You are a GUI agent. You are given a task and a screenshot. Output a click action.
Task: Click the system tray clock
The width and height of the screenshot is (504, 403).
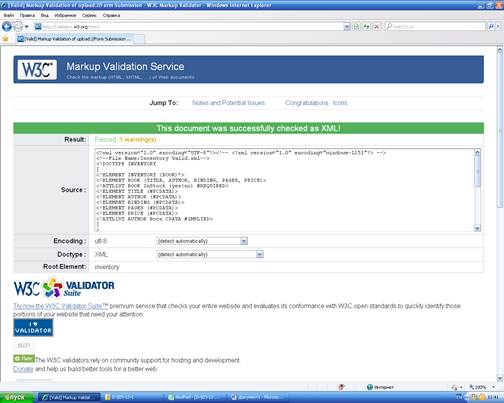click(x=493, y=397)
